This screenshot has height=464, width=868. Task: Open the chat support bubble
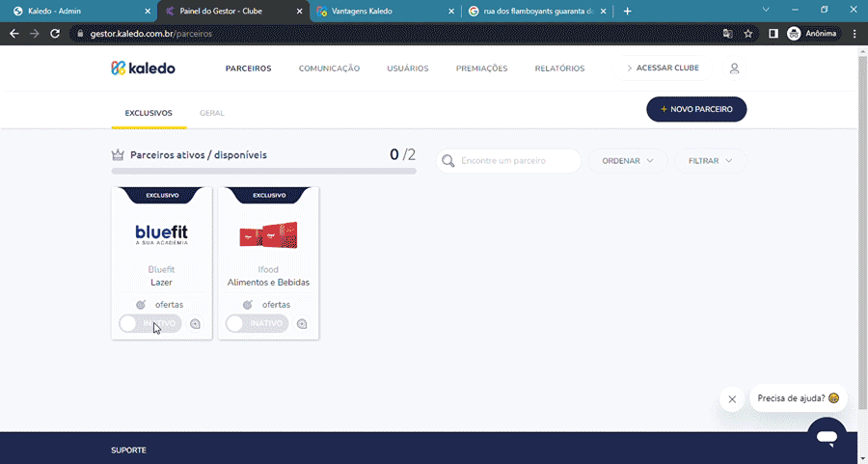[827, 436]
